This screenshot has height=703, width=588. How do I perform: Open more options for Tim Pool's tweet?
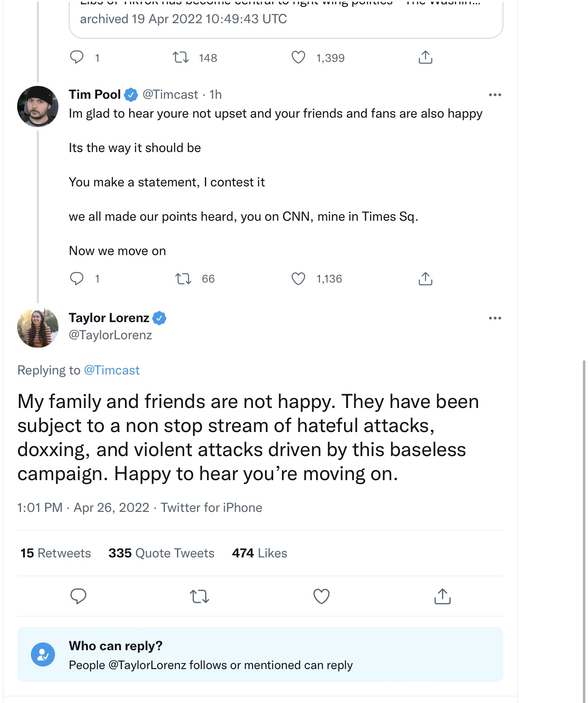[x=495, y=95]
